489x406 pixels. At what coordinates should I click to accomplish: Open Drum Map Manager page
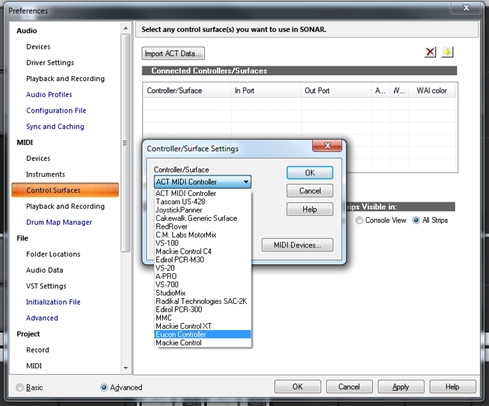[x=59, y=222]
